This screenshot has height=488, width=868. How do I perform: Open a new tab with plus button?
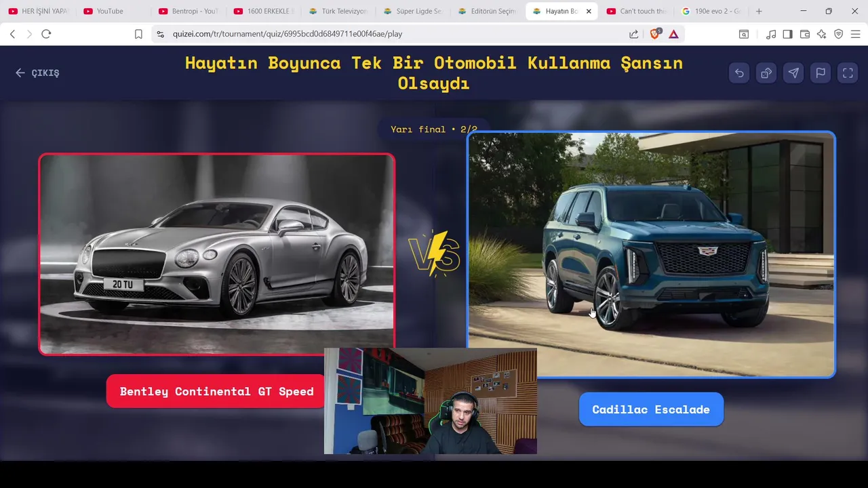click(x=759, y=11)
